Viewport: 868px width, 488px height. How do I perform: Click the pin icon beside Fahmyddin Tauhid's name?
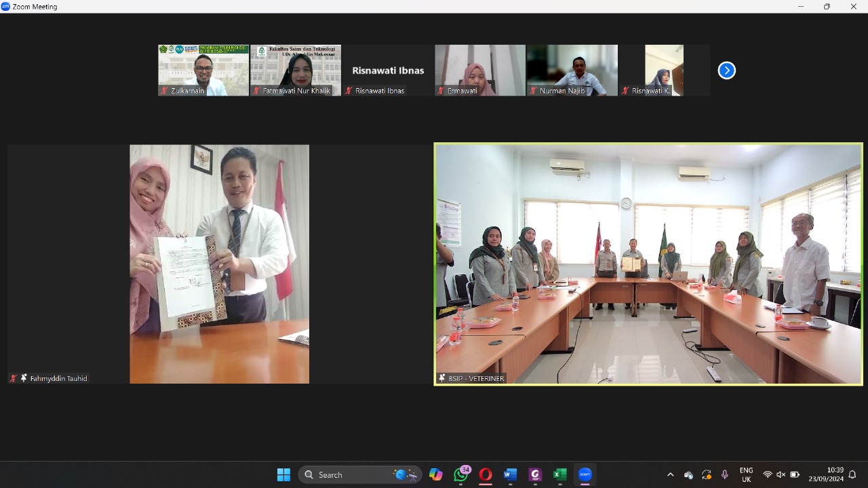click(24, 378)
